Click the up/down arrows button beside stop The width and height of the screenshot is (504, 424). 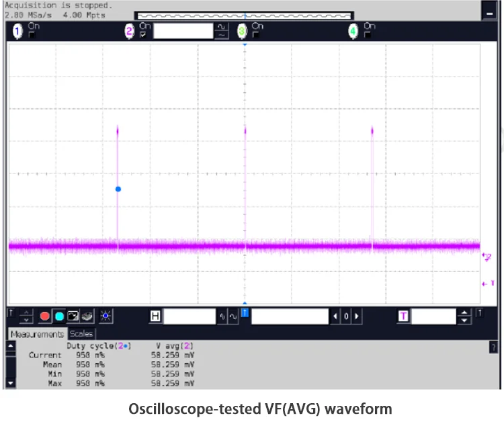click(26, 316)
